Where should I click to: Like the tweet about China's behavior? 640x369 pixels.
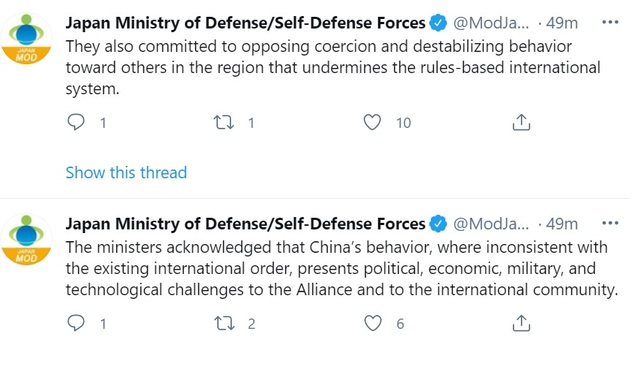click(372, 323)
